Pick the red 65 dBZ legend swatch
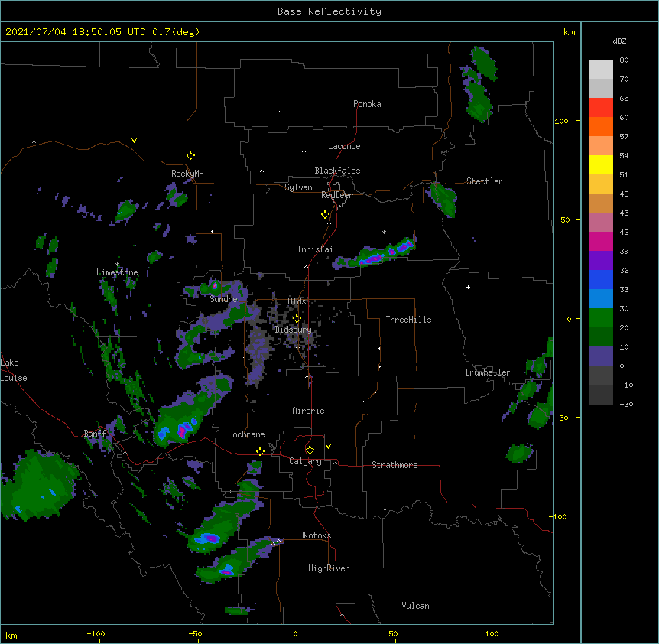This screenshot has width=659, height=644. pos(601,107)
